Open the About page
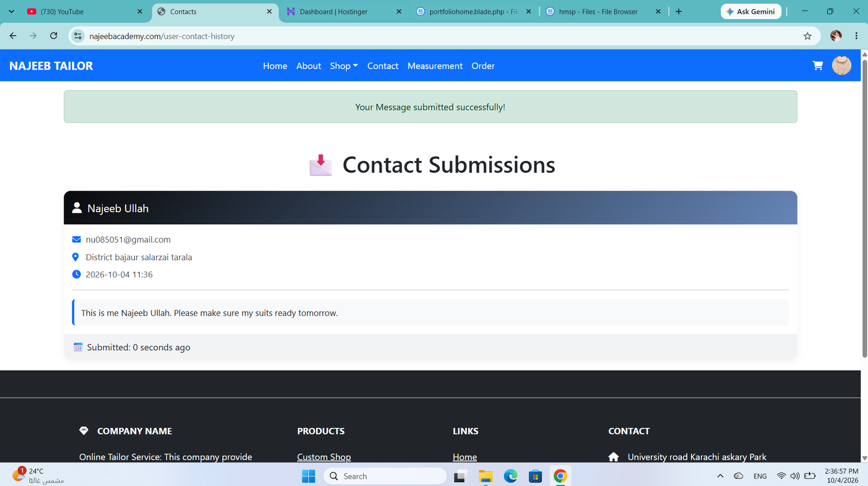Viewport: 868px width, 486px height. pyautogui.click(x=309, y=66)
